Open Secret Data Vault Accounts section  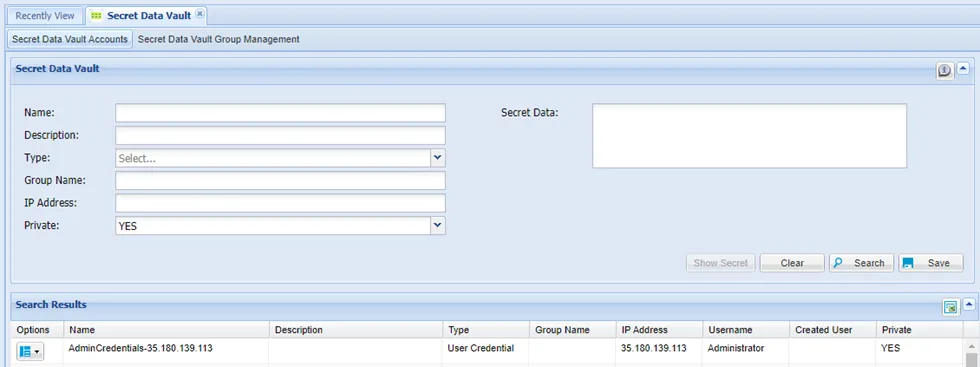[x=70, y=39]
